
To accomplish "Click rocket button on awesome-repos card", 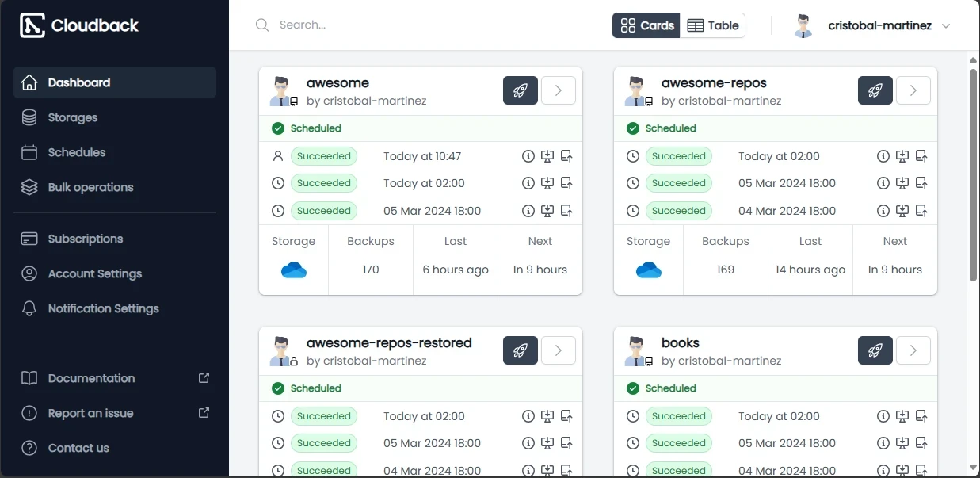I will [875, 90].
